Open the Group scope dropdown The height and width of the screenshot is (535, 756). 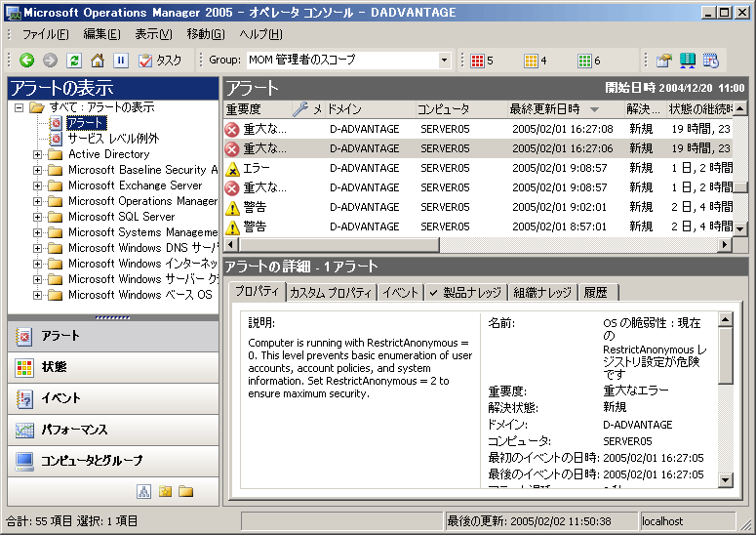(x=444, y=61)
